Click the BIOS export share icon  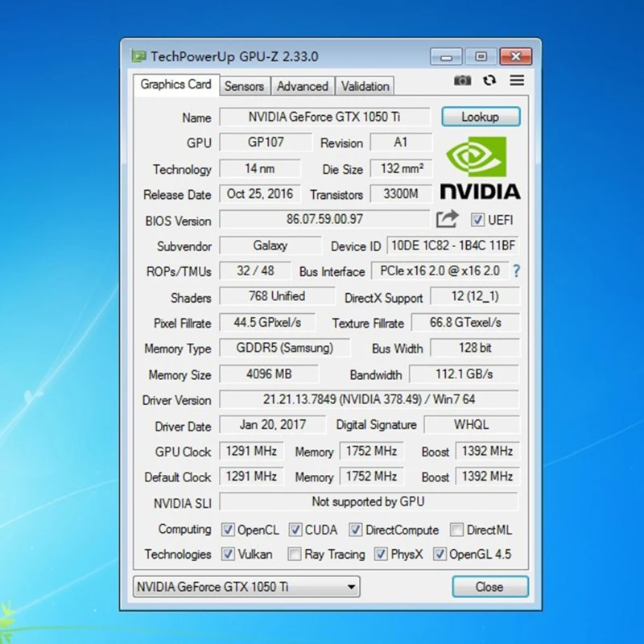447,219
